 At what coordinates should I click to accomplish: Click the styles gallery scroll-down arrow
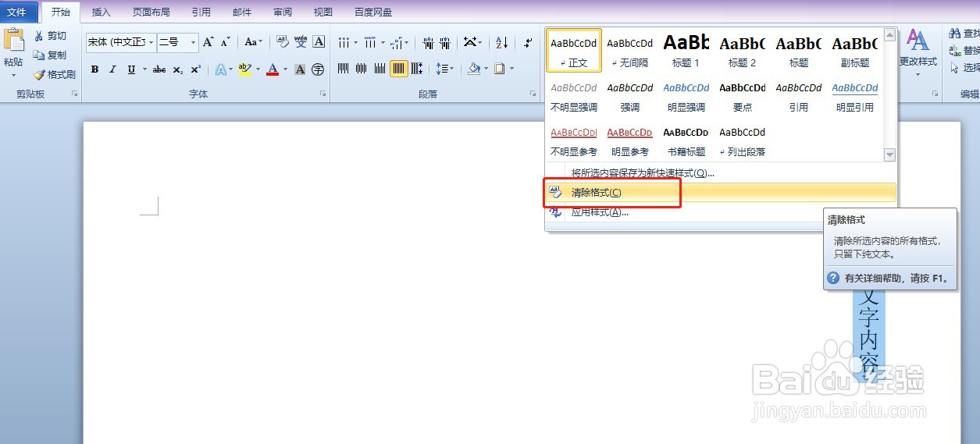[890, 155]
